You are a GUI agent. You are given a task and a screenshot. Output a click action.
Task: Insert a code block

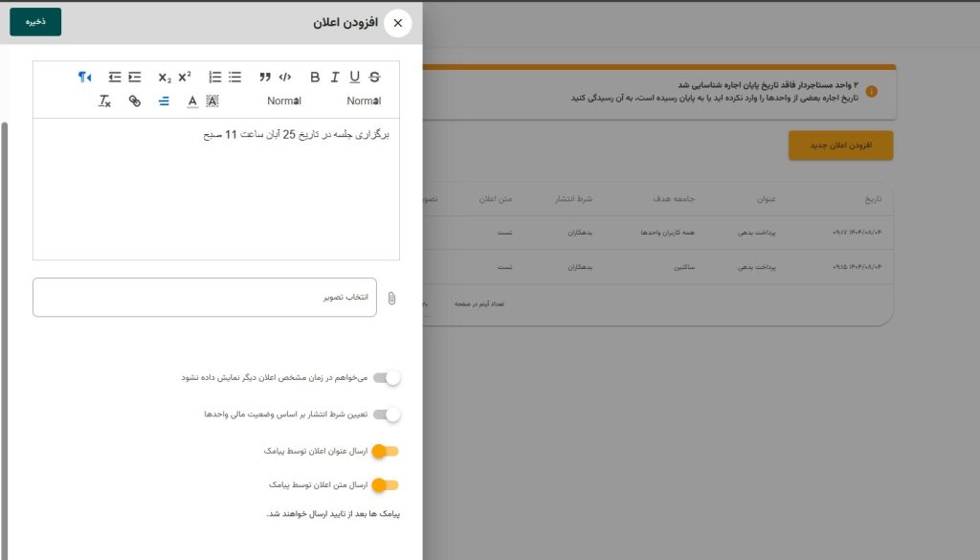tap(285, 78)
